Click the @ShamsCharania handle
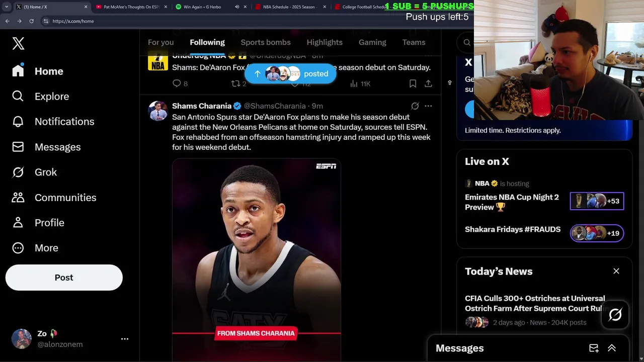 (275, 106)
